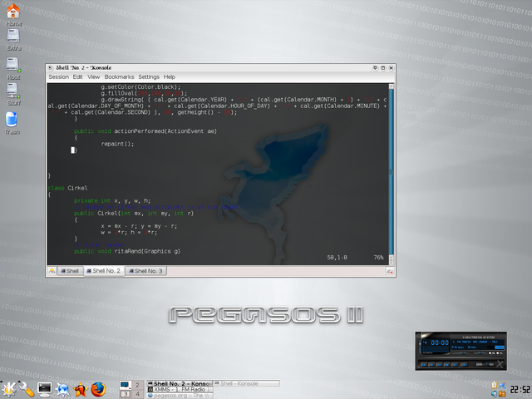The height and width of the screenshot is (399, 532).
Task: Adjust XMMS balance slider
Action: (x=480, y=352)
